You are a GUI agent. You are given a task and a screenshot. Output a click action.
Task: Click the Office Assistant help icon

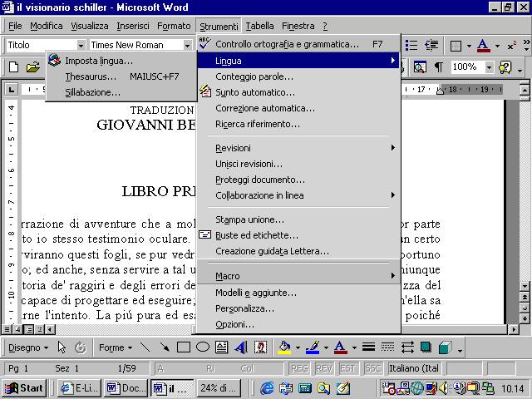[x=505, y=67]
